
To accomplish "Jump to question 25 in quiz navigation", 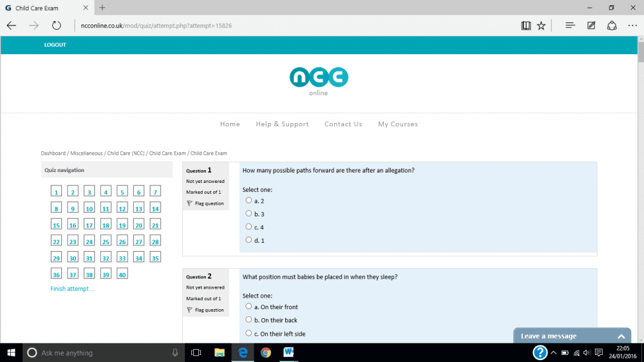I will tap(106, 242).
